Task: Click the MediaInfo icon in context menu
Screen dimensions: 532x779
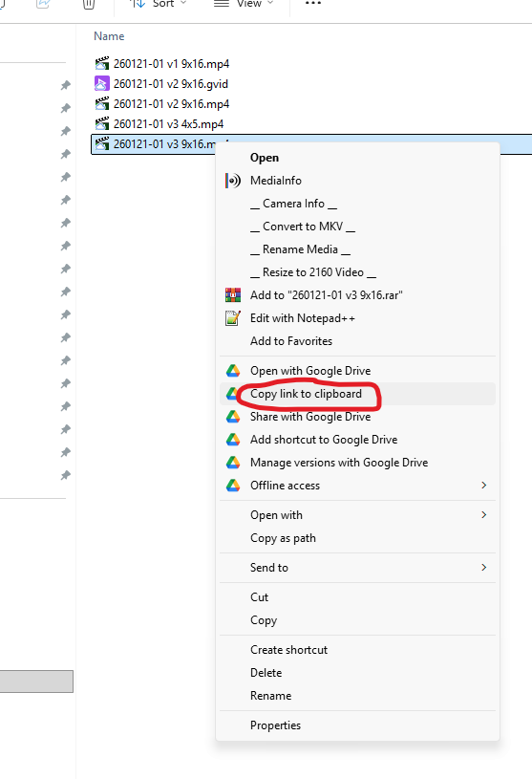Action: click(233, 181)
